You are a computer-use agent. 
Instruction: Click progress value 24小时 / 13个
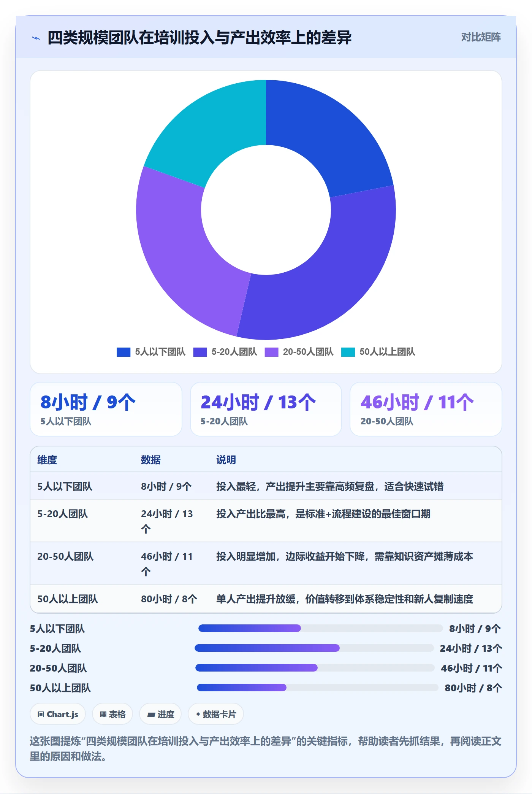point(471,648)
